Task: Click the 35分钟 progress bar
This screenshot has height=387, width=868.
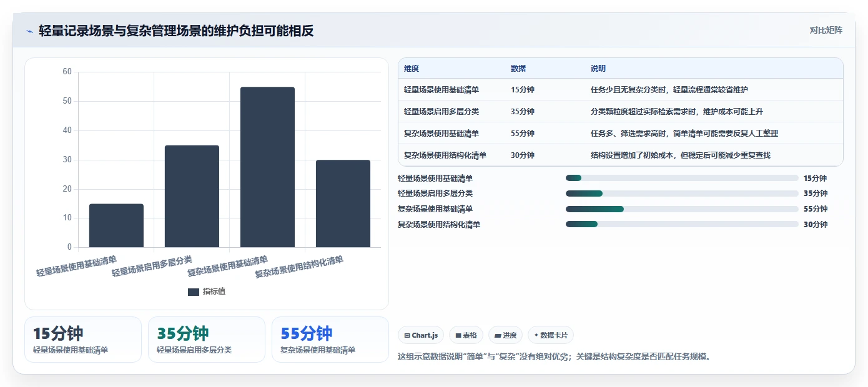Action: click(682, 193)
